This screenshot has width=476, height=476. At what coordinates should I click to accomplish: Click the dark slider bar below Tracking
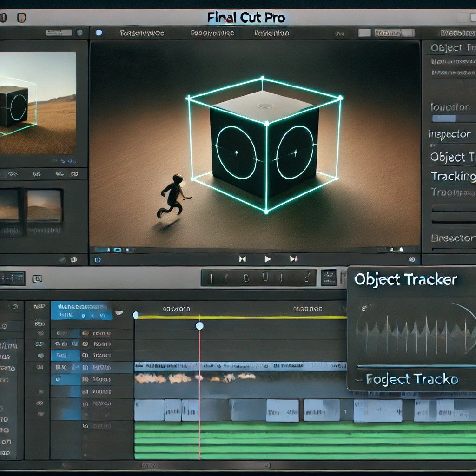[x=454, y=208]
